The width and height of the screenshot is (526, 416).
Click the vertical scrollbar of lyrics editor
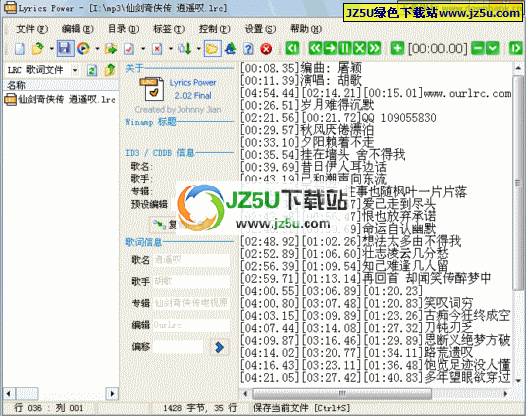coord(518,183)
